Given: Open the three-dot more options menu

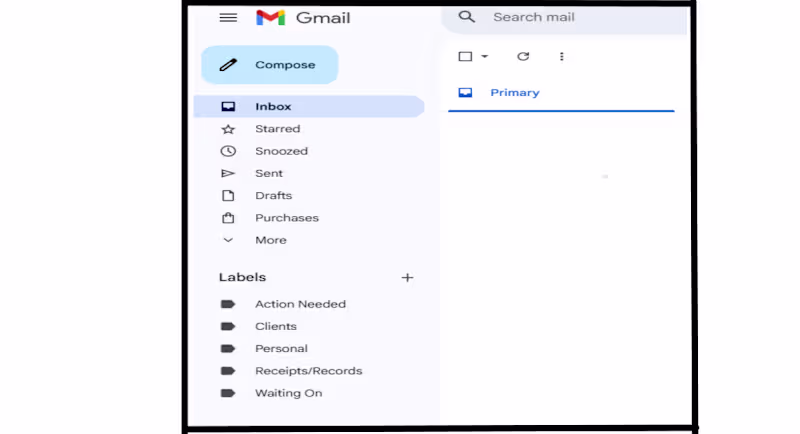Looking at the screenshot, I should tap(562, 56).
